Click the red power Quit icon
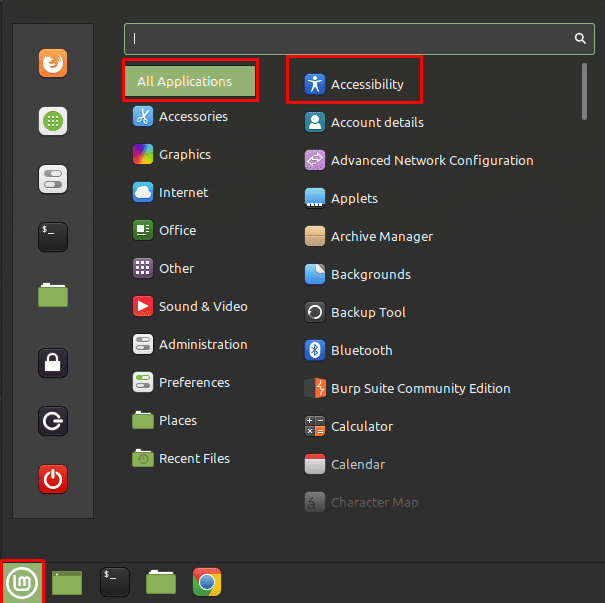 (x=53, y=479)
